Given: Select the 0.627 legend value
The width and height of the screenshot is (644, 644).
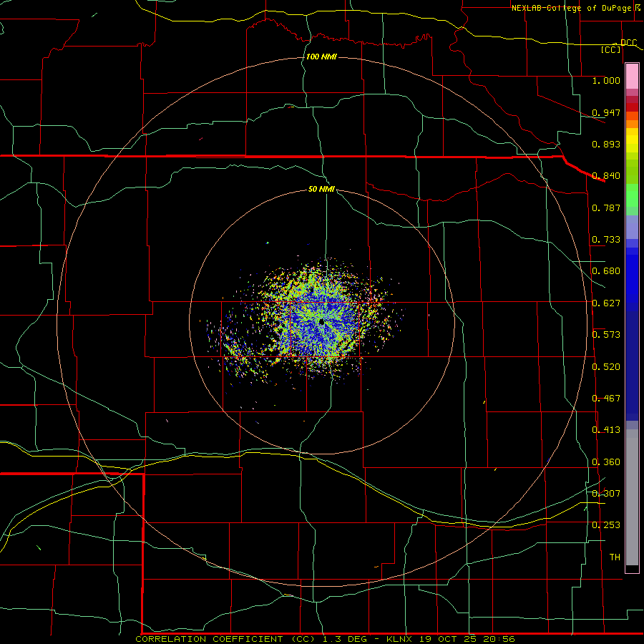Looking at the screenshot, I should [x=606, y=303].
